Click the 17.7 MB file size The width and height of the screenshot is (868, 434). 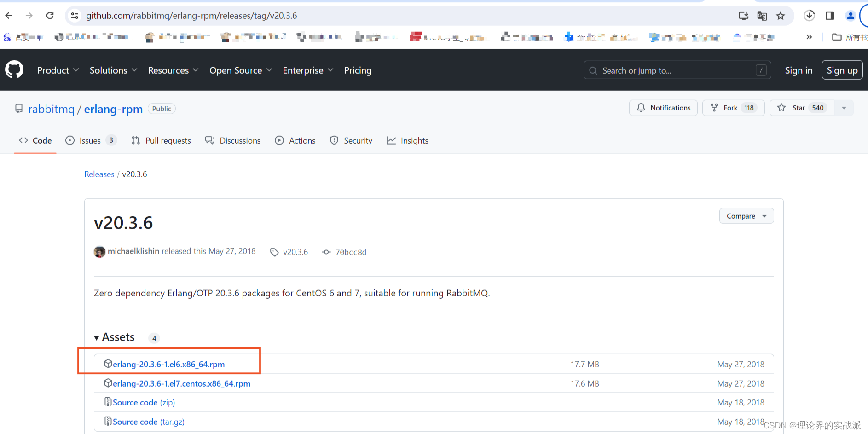[x=584, y=364]
